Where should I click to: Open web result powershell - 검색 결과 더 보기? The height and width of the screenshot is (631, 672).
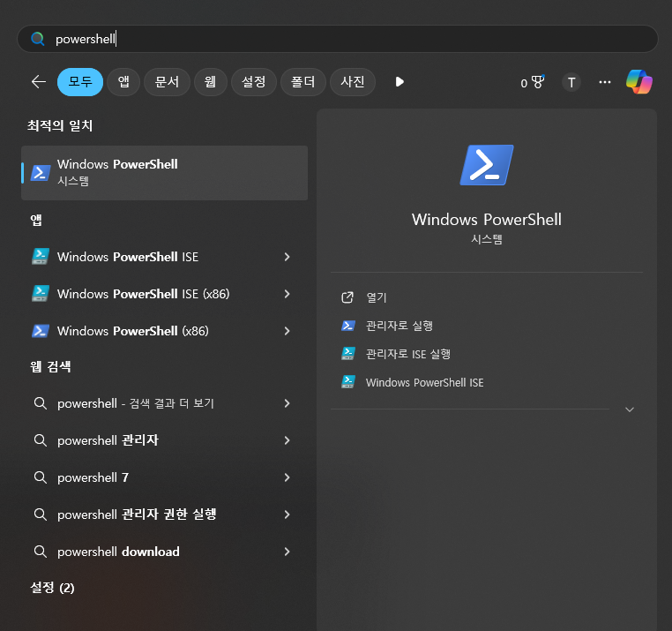point(165,403)
